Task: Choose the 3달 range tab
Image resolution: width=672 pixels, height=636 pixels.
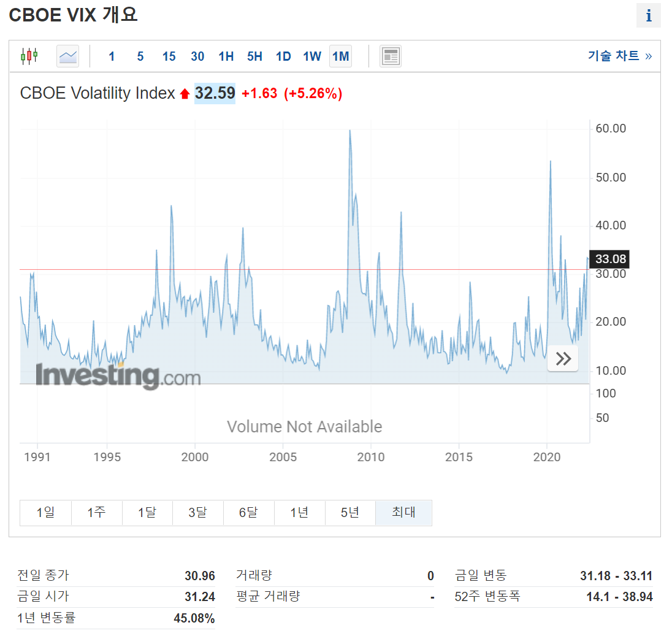Action: coord(197,512)
